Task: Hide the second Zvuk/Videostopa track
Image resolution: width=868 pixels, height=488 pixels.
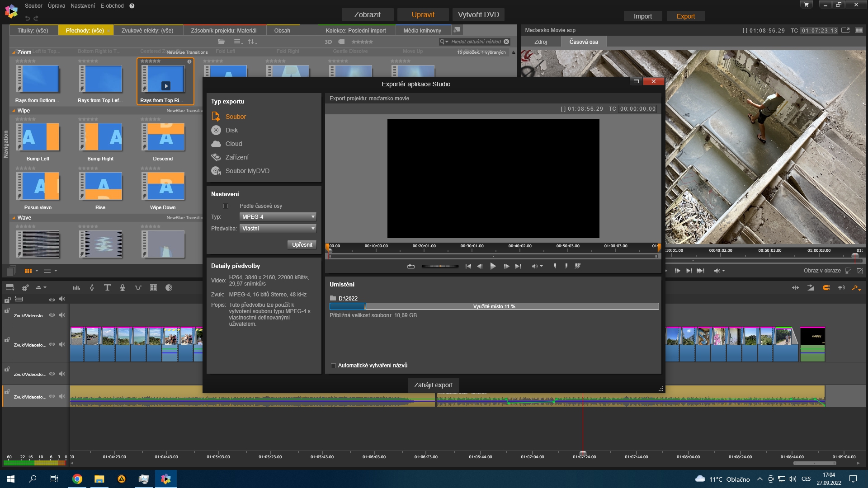Action: click(x=52, y=345)
